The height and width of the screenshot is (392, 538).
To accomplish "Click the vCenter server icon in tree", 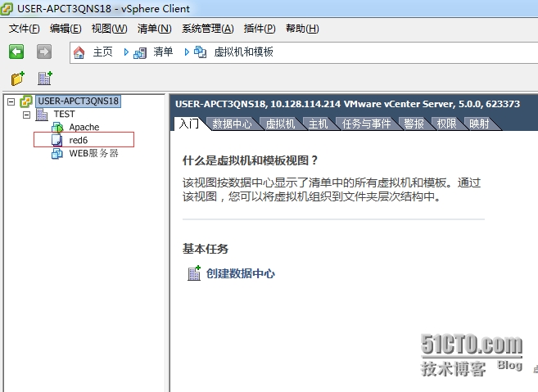I will click(x=26, y=101).
